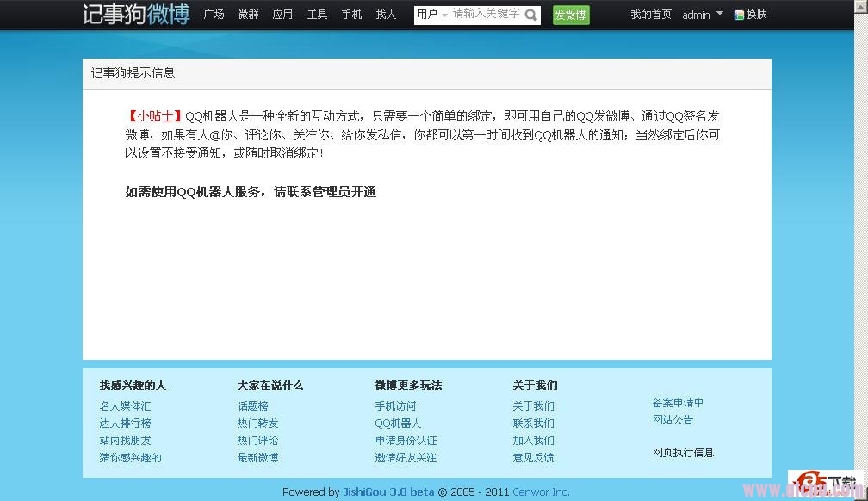
Task: Click the 网页执行信息 text
Action: click(x=683, y=452)
